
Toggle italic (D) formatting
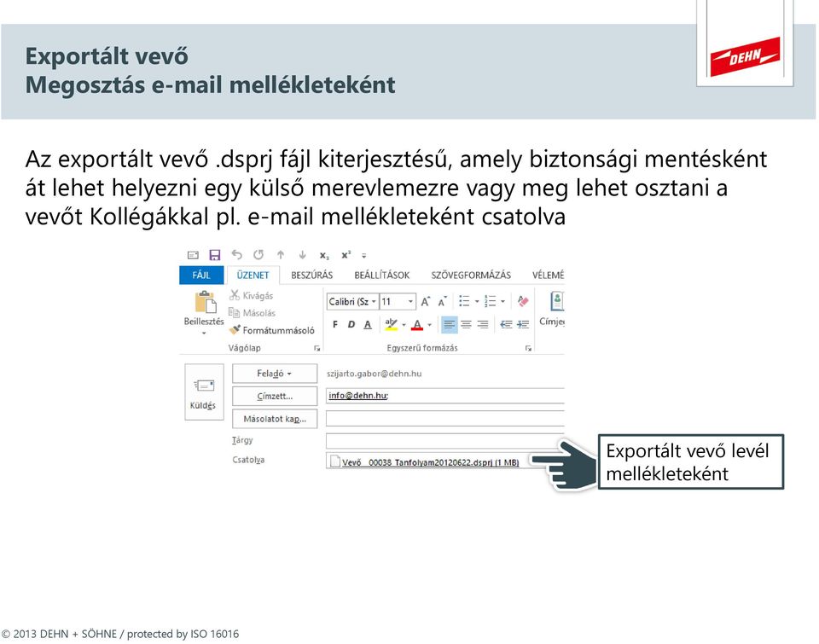click(x=351, y=324)
